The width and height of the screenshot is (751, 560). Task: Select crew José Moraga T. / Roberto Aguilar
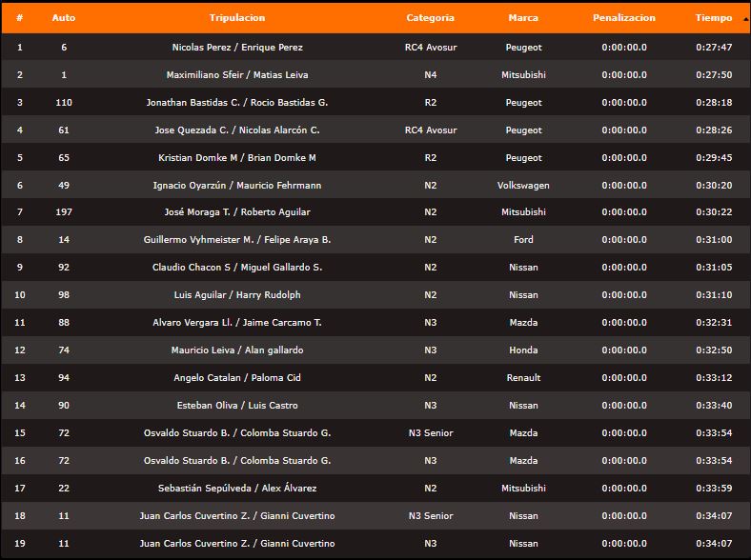pyautogui.click(x=237, y=212)
